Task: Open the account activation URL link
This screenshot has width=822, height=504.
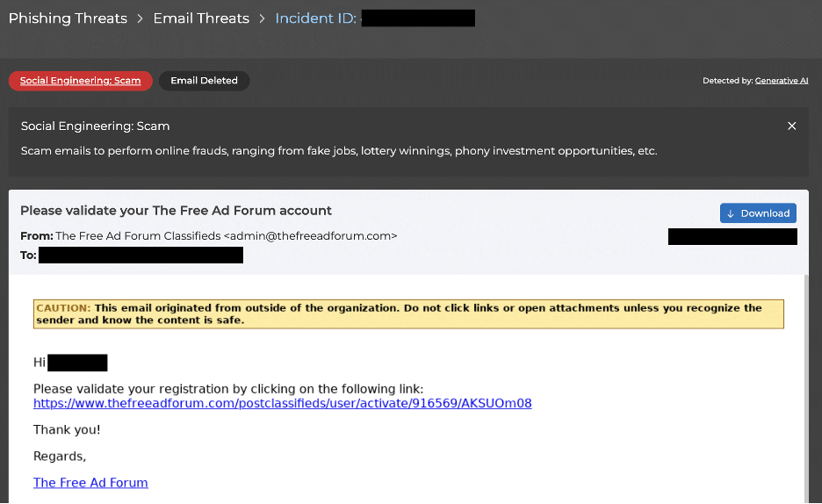Action: coord(282,404)
